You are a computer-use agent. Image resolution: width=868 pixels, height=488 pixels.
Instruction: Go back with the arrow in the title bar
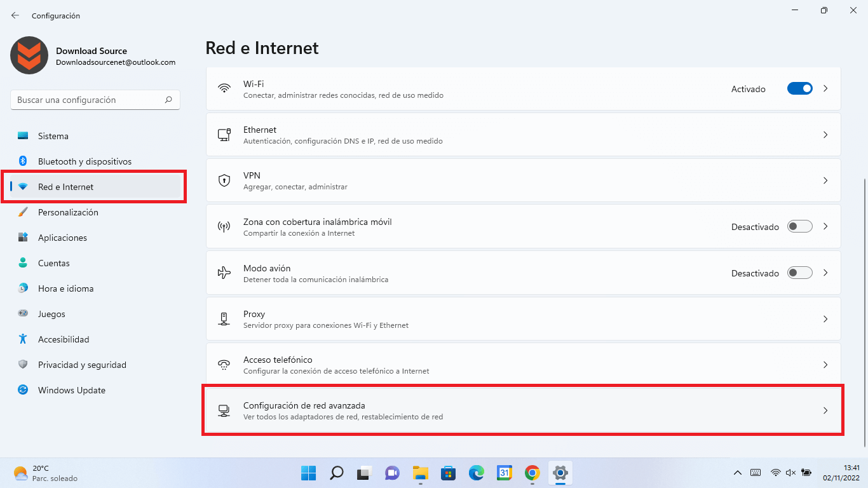point(15,15)
